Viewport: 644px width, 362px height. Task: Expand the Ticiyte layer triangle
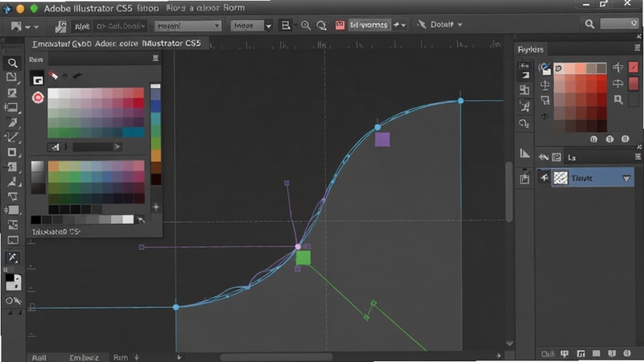click(x=626, y=179)
